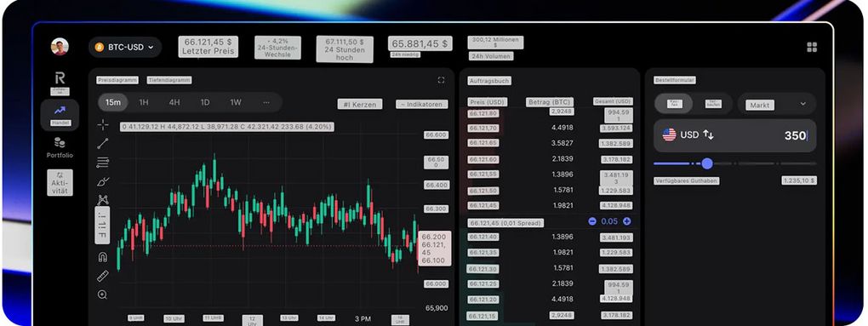Increase spread with plus button

tap(626, 220)
